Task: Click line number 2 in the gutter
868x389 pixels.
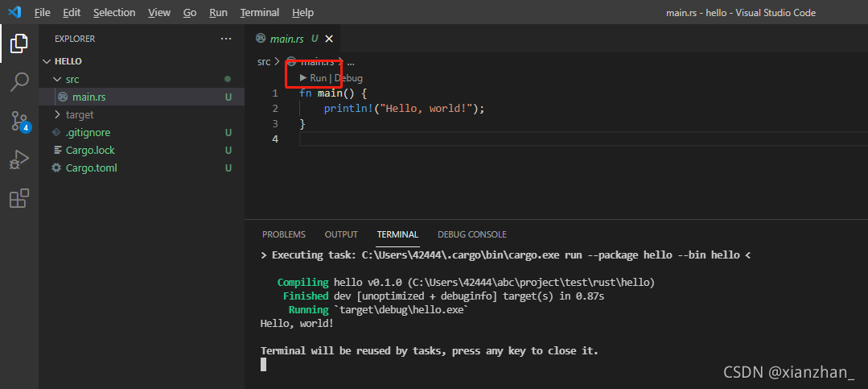Action: pos(275,109)
